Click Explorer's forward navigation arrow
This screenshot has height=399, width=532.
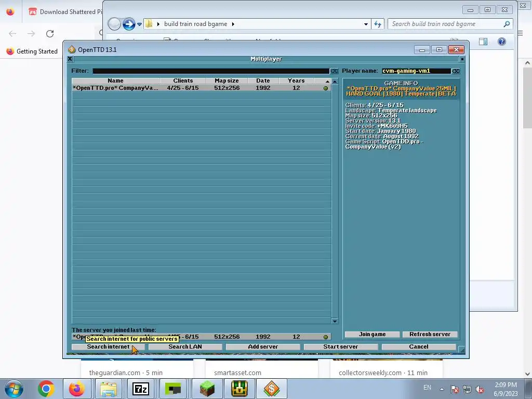(x=129, y=24)
